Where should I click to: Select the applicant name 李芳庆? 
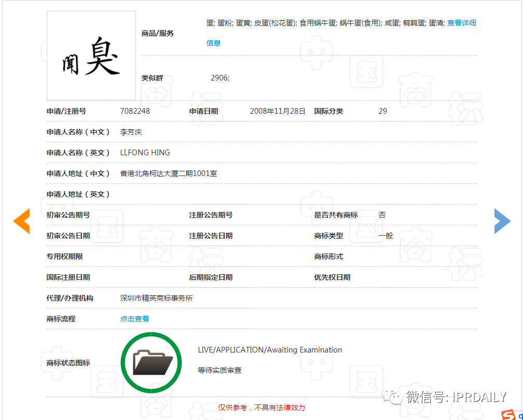pyautogui.click(x=131, y=131)
